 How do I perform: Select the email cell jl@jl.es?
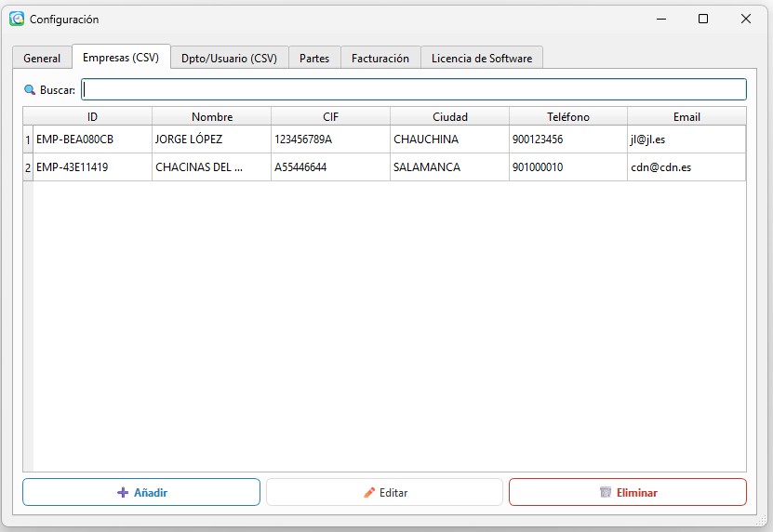point(686,140)
